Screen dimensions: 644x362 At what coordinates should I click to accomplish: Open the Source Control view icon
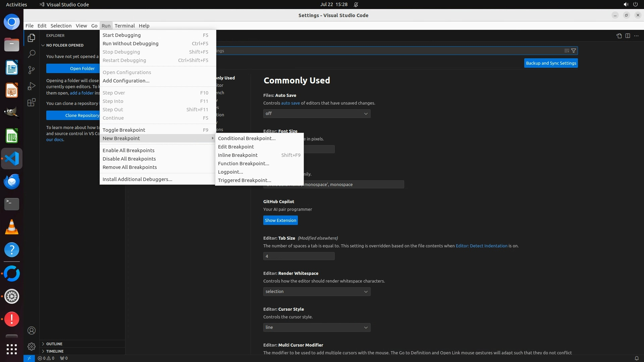tap(32, 70)
